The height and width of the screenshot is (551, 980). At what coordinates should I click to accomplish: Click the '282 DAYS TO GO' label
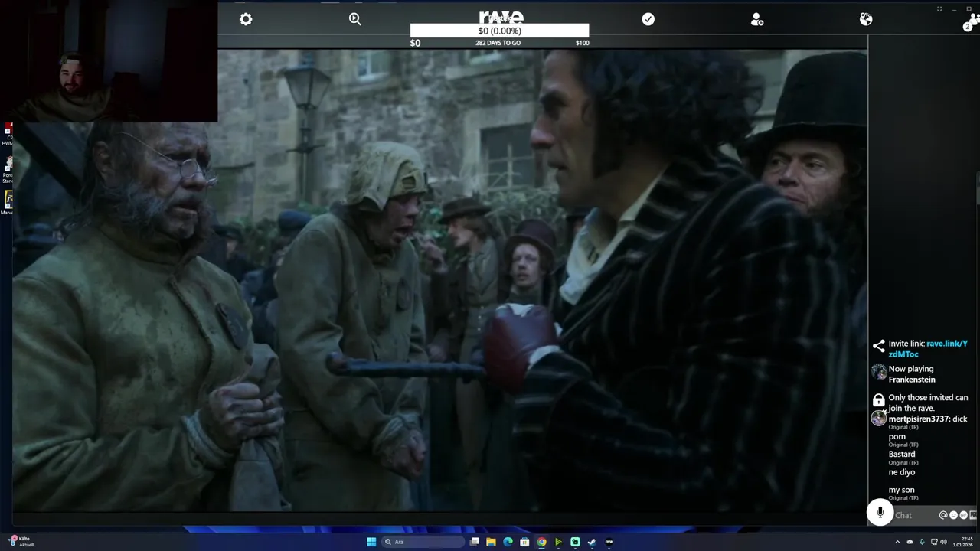[498, 43]
